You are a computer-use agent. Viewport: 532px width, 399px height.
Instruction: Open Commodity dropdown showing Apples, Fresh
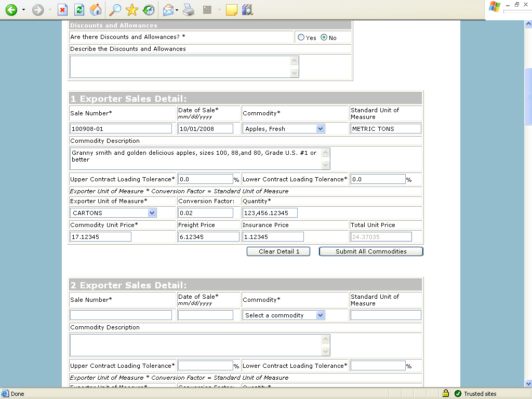tap(320, 129)
